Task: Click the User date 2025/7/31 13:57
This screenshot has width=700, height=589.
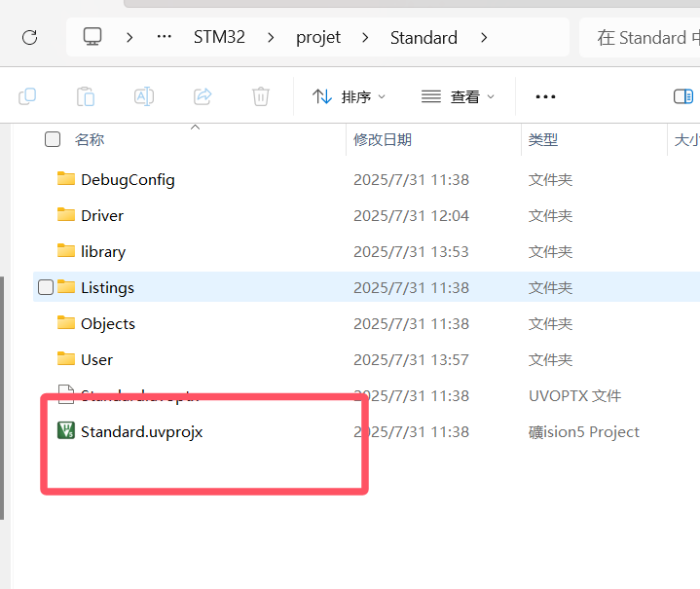Action: [411, 360]
